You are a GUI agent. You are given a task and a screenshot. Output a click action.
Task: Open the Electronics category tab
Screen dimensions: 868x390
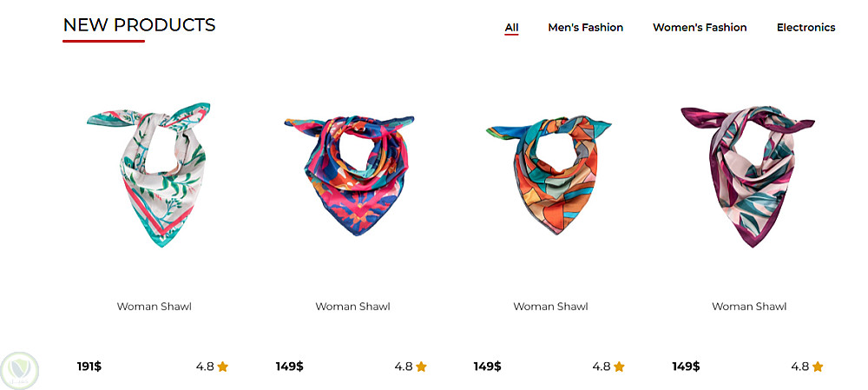point(806,27)
